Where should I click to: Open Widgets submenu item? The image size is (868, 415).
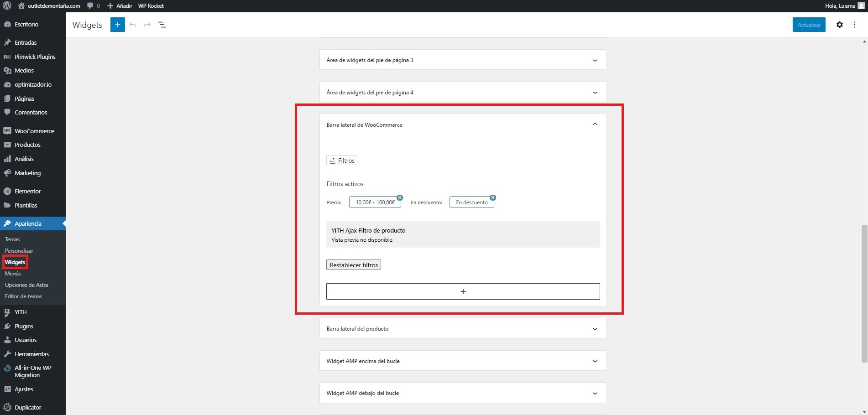pos(15,262)
